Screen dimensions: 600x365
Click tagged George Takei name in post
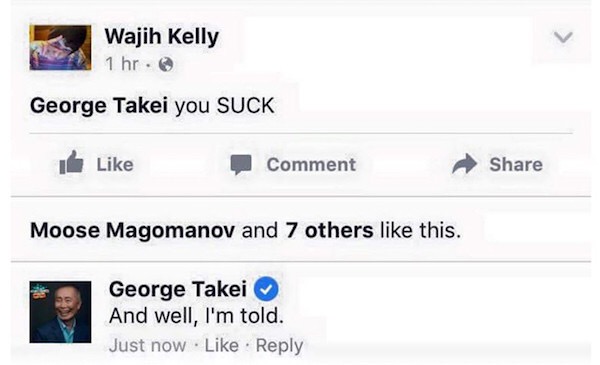coord(99,105)
